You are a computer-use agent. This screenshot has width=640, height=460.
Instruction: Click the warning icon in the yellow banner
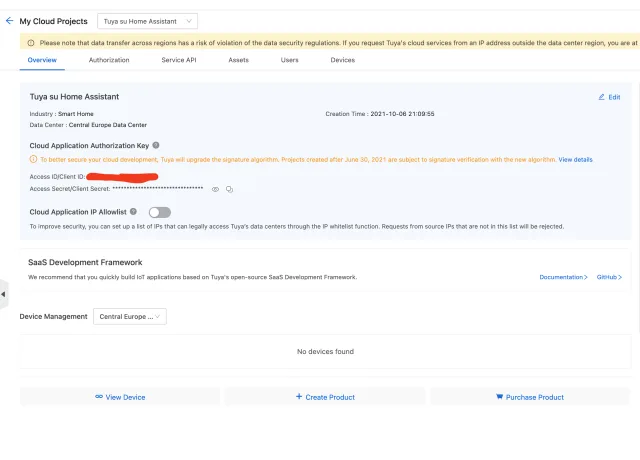[x=30, y=43]
